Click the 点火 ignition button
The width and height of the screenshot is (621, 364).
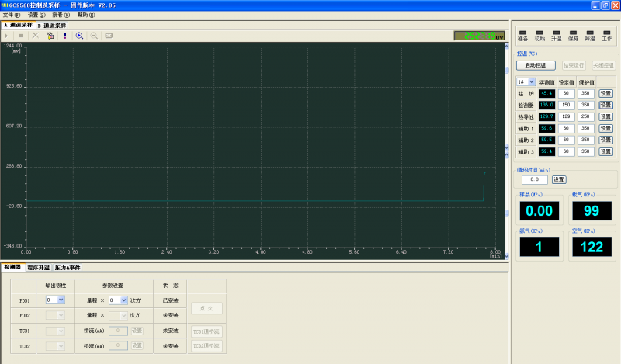click(206, 308)
